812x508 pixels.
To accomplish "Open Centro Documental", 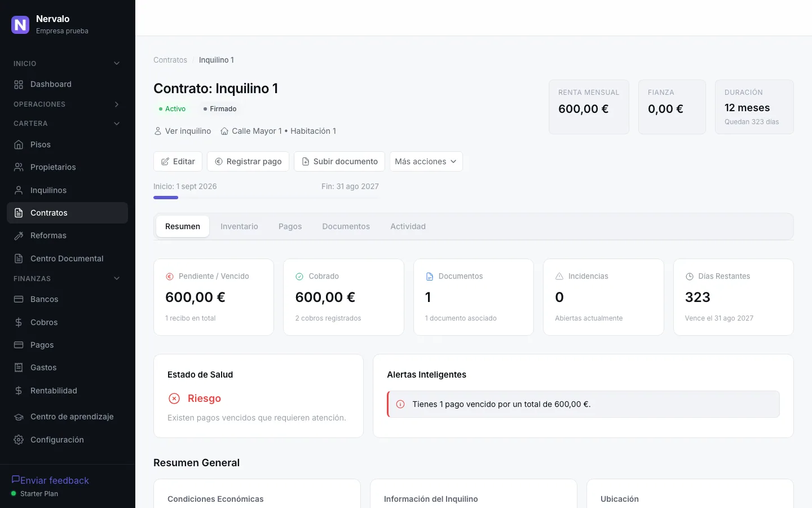I will click(x=67, y=259).
